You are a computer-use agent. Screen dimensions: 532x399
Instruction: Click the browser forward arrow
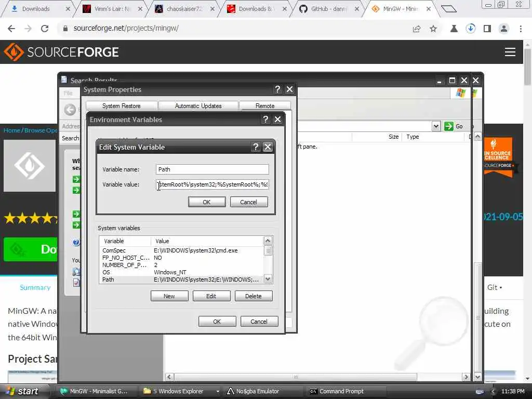28,29
